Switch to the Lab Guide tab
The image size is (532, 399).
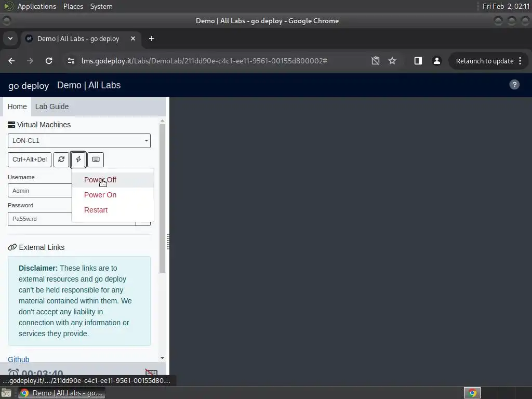tap(52, 107)
